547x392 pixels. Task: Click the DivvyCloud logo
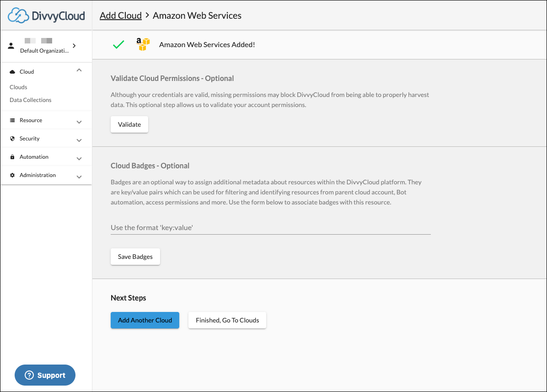pyautogui.click(x=46, y=16)
